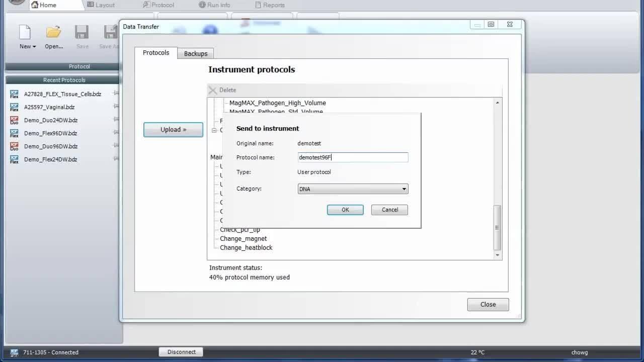Click the Open folder icon
644x362 pixels.
[53, 33]
